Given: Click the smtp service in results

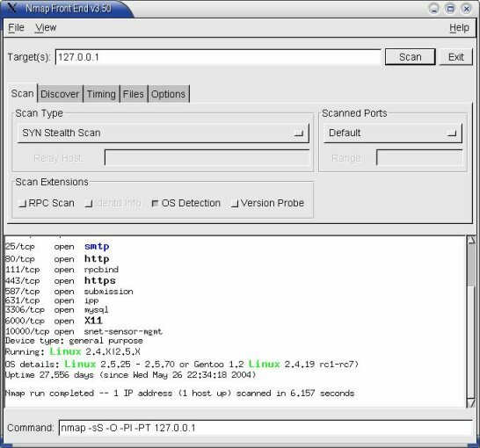Looking at the screenshot, I should click(97, 247).
